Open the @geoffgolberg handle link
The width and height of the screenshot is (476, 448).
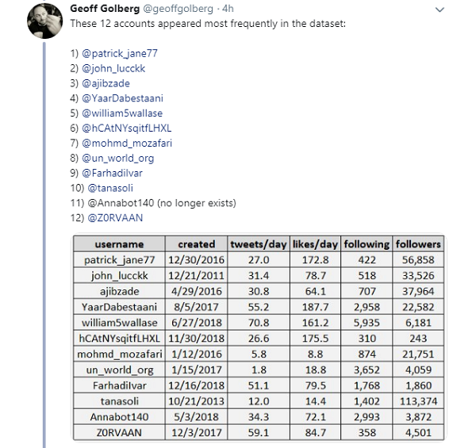(x=178, y=9)
